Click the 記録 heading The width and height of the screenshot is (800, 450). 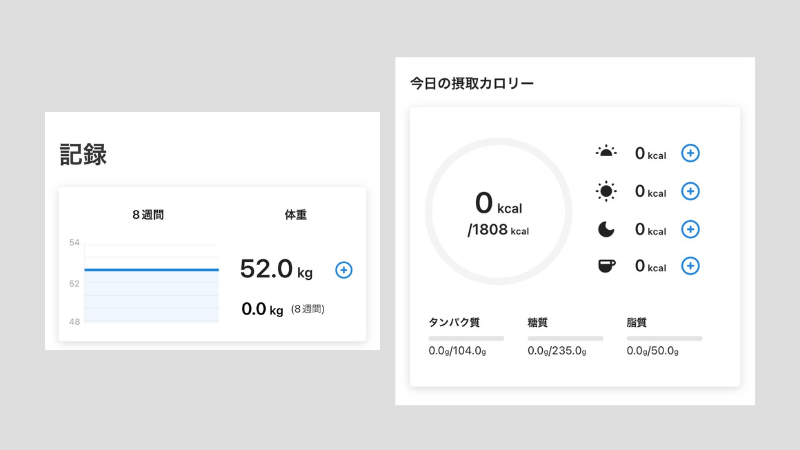[83, 154]
